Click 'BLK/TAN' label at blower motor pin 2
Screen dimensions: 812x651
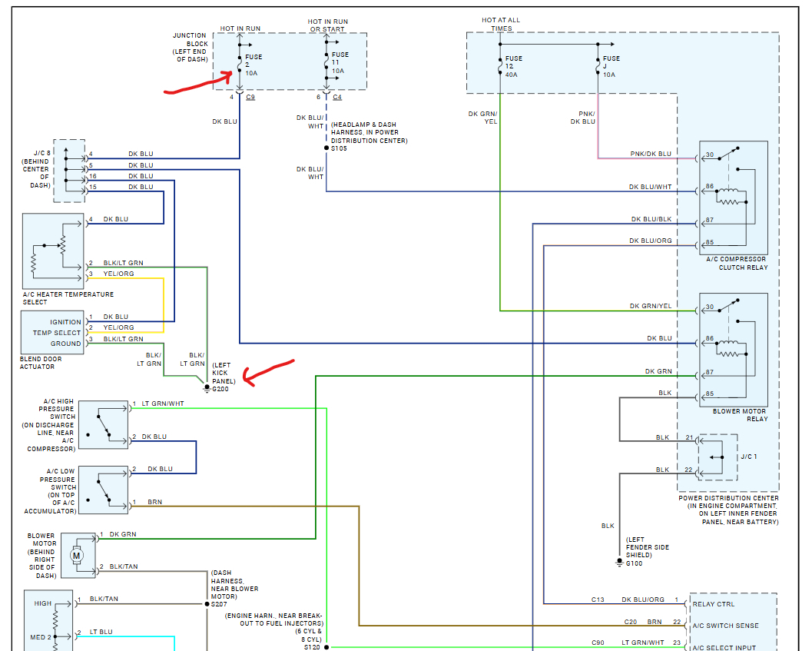tap(124, 566)
